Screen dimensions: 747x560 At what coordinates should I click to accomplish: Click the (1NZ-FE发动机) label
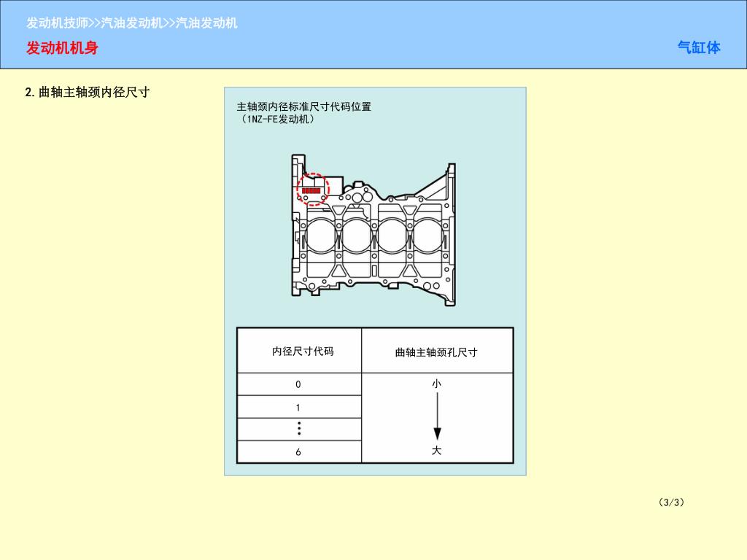point(277,119)
